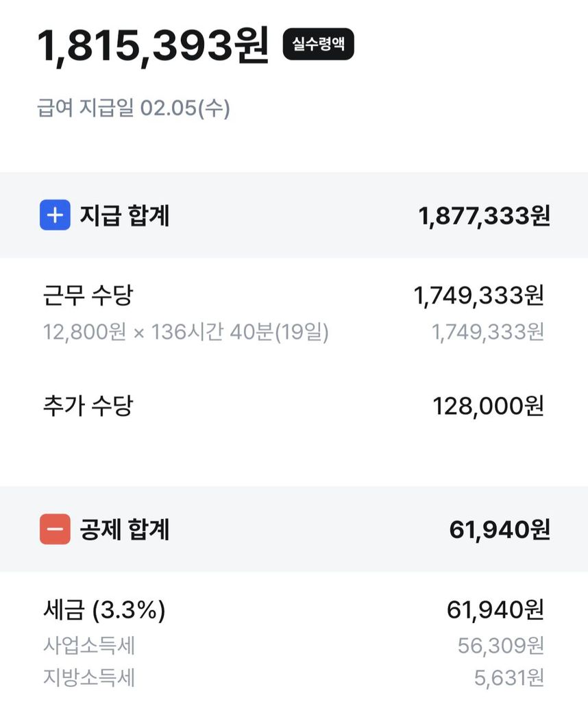Click the 지방소득세 amount 5,631원

[x=509, y=678]
